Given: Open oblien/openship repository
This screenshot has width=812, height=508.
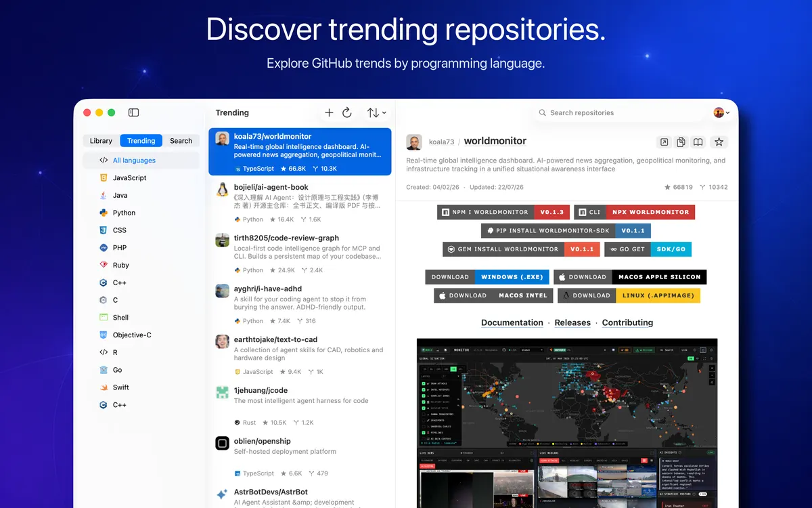Looking at the screenshot, I should 300,457.
